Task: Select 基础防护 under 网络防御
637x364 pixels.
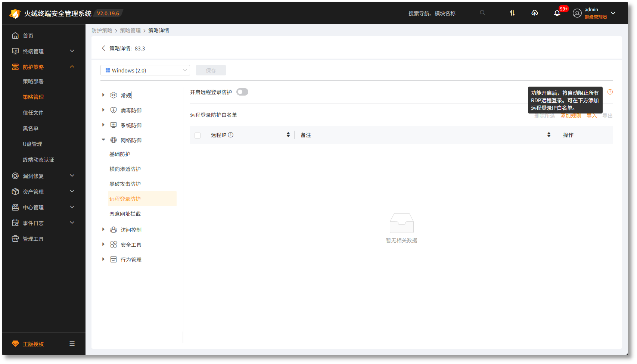Action: tap(120, 154)
